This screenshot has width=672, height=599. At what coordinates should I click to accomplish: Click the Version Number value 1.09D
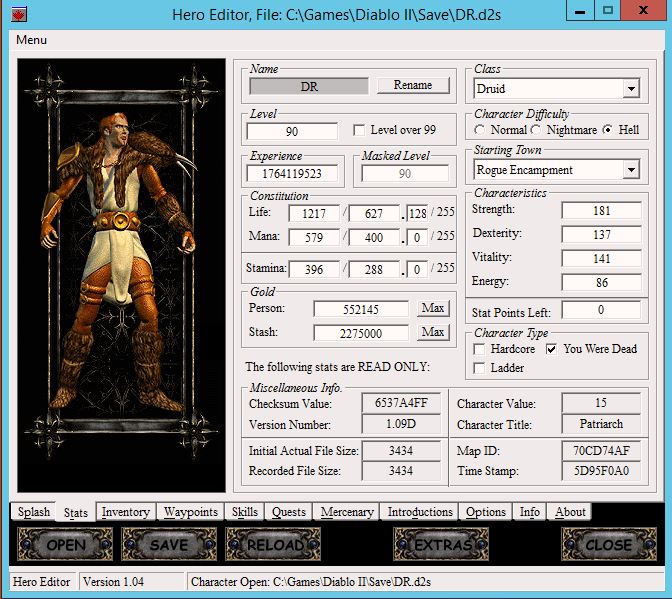401,424
